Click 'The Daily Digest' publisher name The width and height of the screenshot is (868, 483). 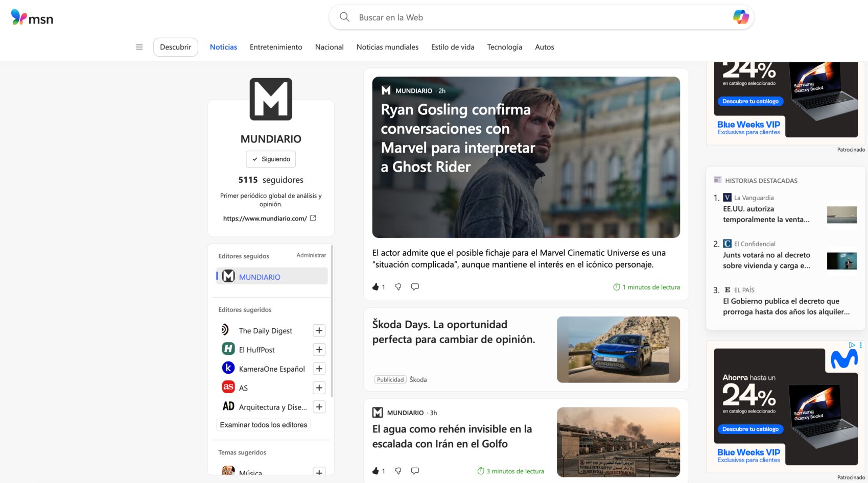point(266,331)
